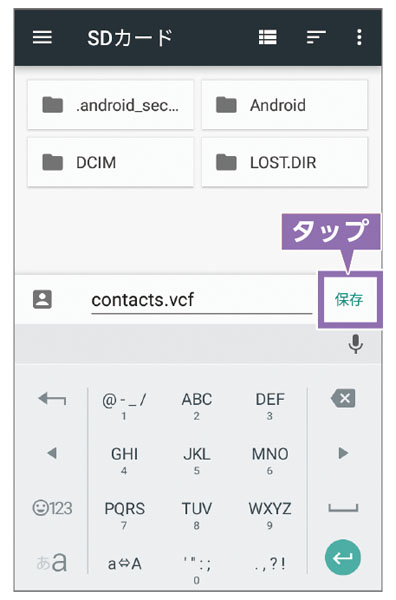Switch to emoji and 123 keyboard
This screenshot has height=600, width=396.
tap(52, 509)
